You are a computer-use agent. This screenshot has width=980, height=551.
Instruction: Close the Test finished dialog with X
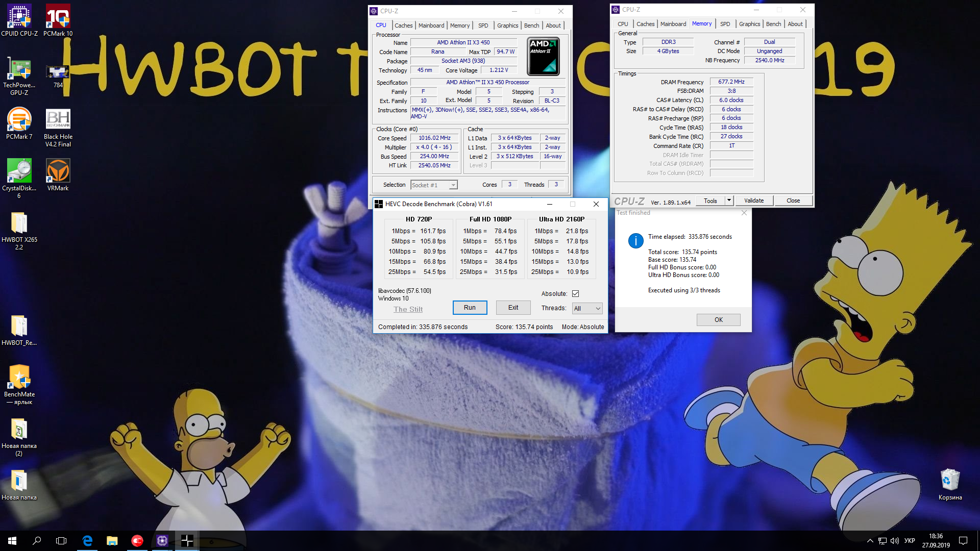pos(744,213)
